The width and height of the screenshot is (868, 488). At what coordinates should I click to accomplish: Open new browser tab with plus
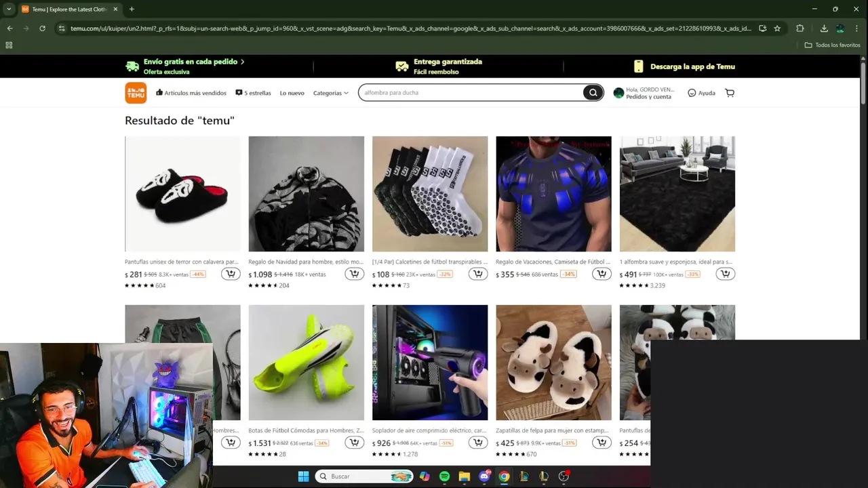[132, 9]
